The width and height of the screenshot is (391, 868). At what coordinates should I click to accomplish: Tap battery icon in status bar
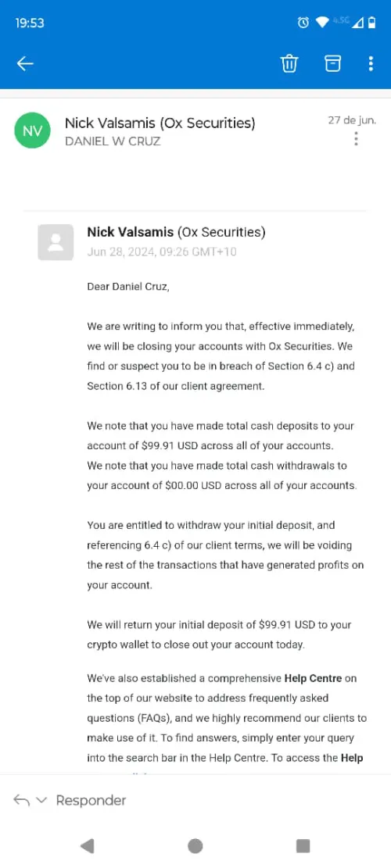pyautogui.click(x=372, y=23)
